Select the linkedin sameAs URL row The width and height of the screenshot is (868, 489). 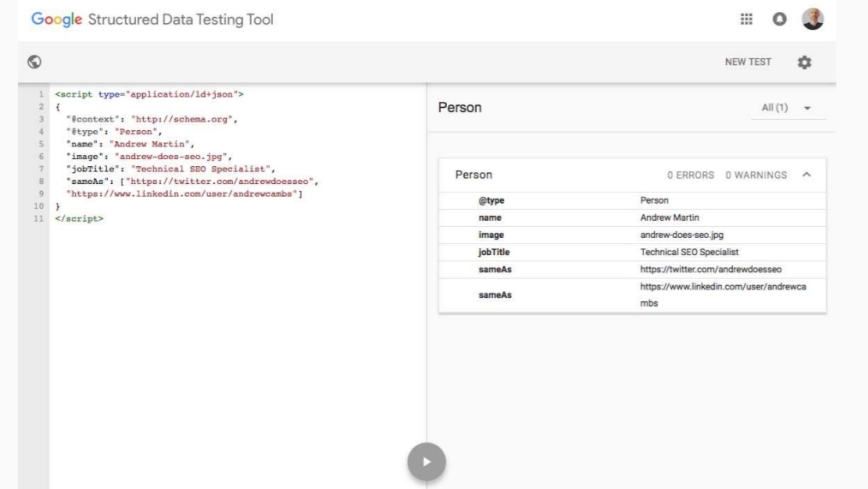point(722,295)
